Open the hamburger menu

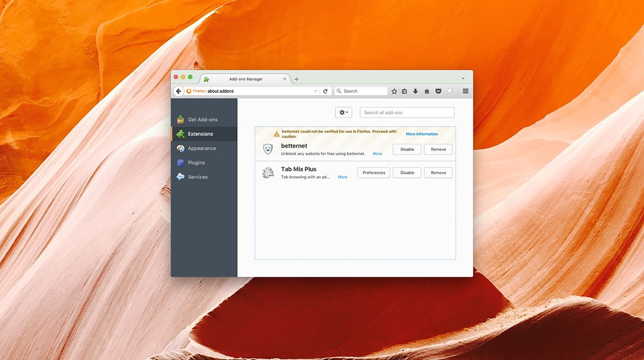point(465,91)
